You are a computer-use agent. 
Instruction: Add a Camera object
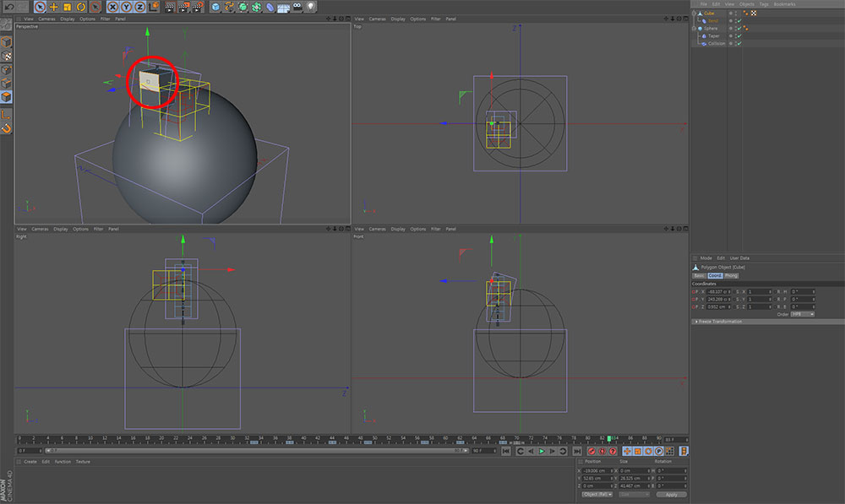[297, 7]
